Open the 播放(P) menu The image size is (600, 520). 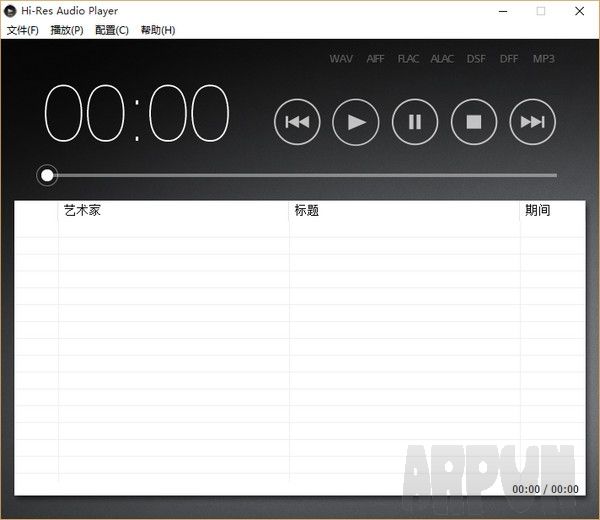pyautogui.click(x=67, y=30)
